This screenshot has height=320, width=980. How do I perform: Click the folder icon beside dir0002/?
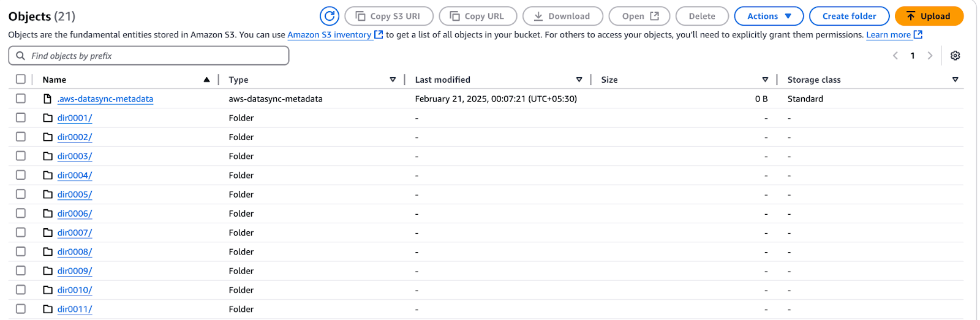pos(48,137)
